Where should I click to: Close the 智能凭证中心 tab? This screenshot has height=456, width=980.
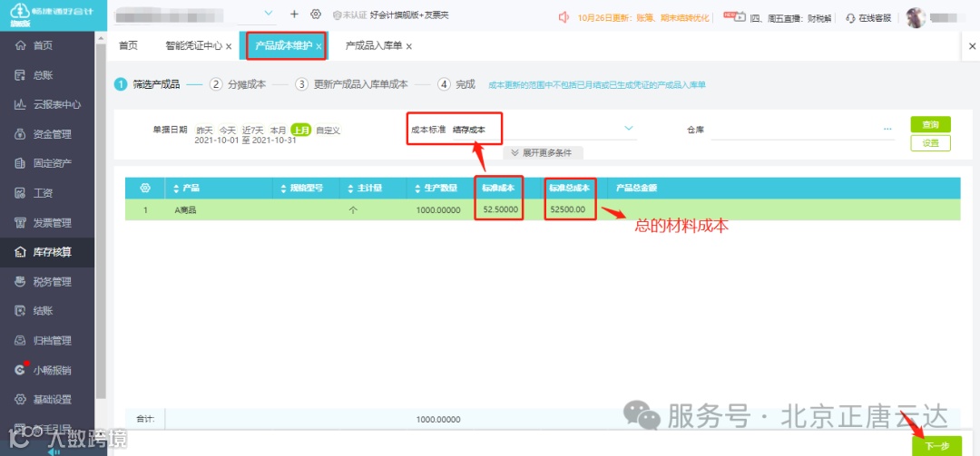tap(229, 47)
